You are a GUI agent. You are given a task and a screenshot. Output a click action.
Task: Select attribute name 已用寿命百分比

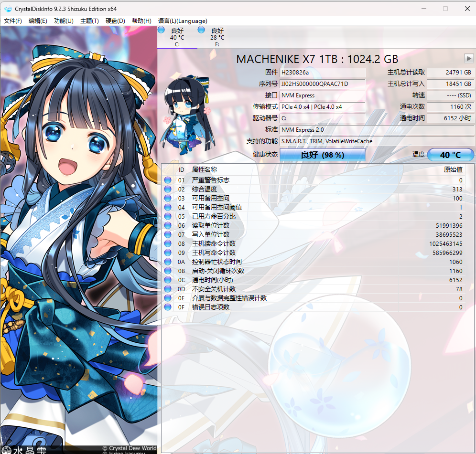point(214,217)
